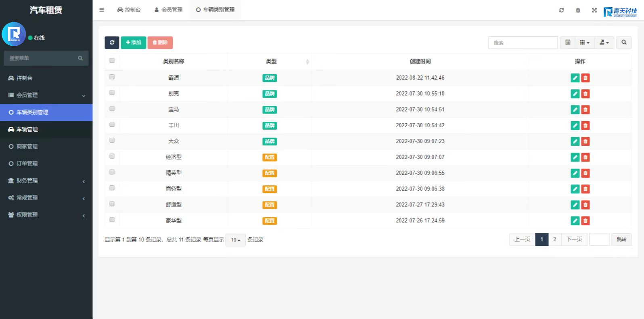This screenshot has width=644, height=319.
Task: Check the 豪华型 row checkbox
Action: click(112, 220)
